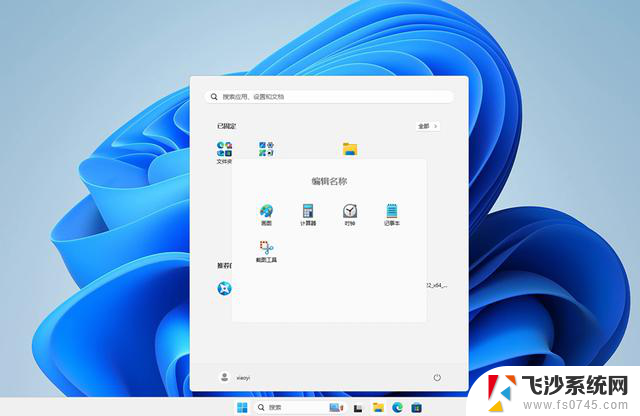The width and height of the screenshot is (640, 416).
Task: Open the Notepad (记事本) app
Action: point(391,215)
